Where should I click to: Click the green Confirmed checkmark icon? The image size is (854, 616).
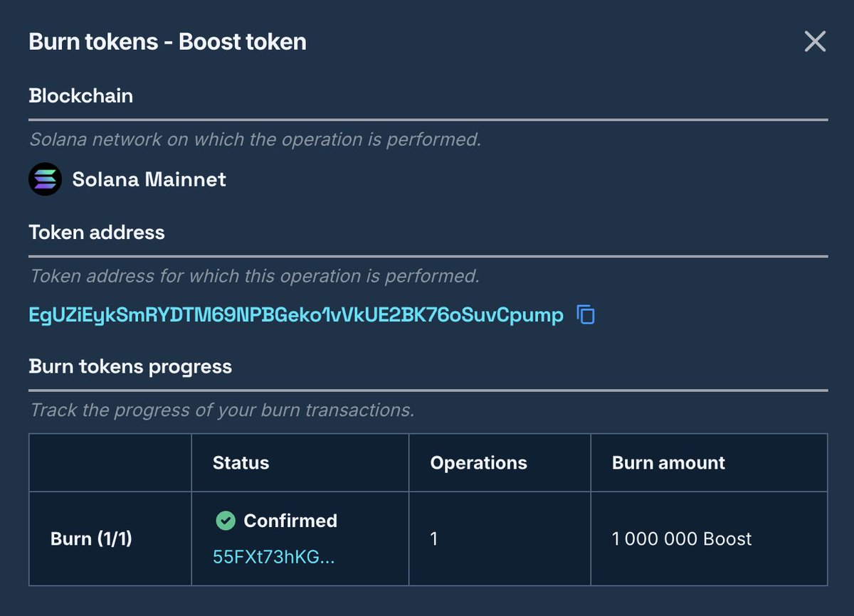click(225, 521)
